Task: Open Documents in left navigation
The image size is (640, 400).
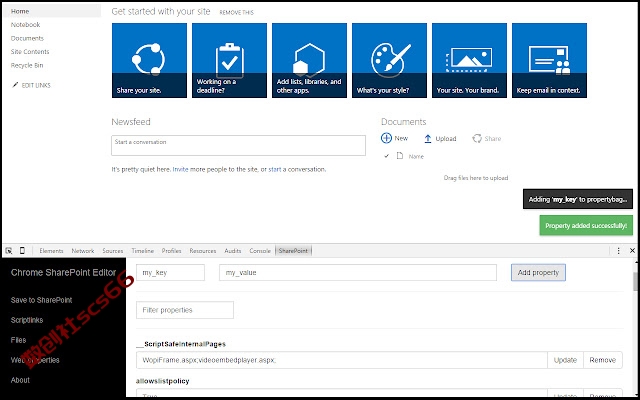Action: click(27, 38)
